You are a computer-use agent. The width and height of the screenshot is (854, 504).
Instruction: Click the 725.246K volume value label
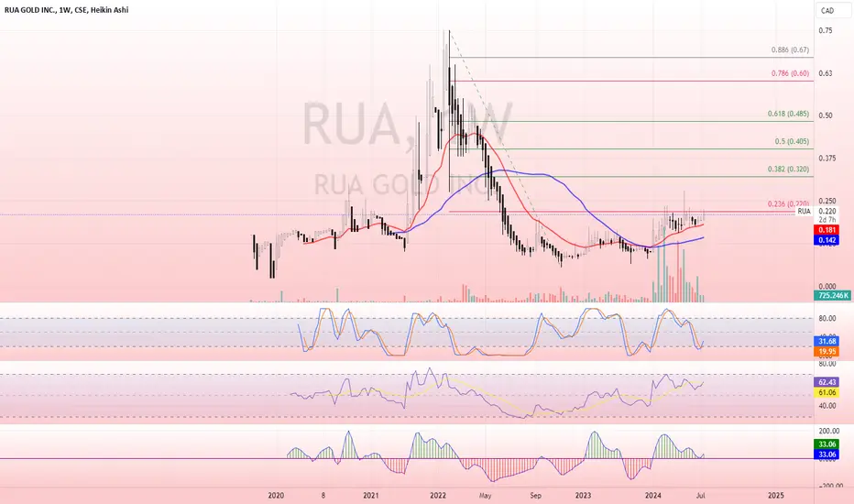(x=832, y=295)
